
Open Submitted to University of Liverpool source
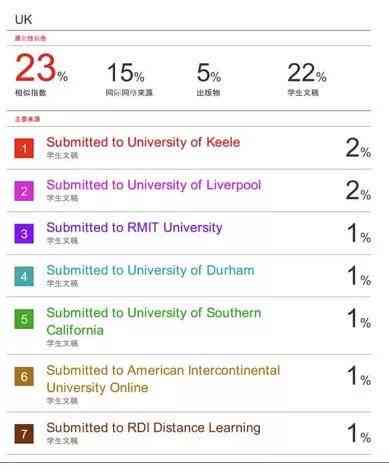coord(154,185)
